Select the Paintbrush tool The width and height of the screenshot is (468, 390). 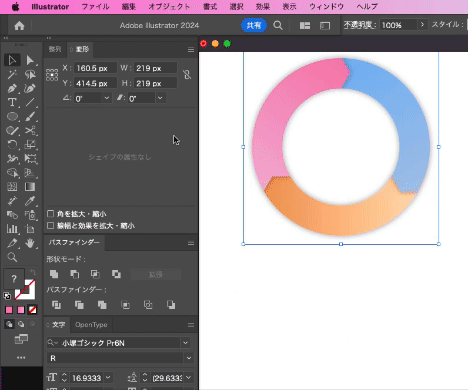(x=30, y=116)
